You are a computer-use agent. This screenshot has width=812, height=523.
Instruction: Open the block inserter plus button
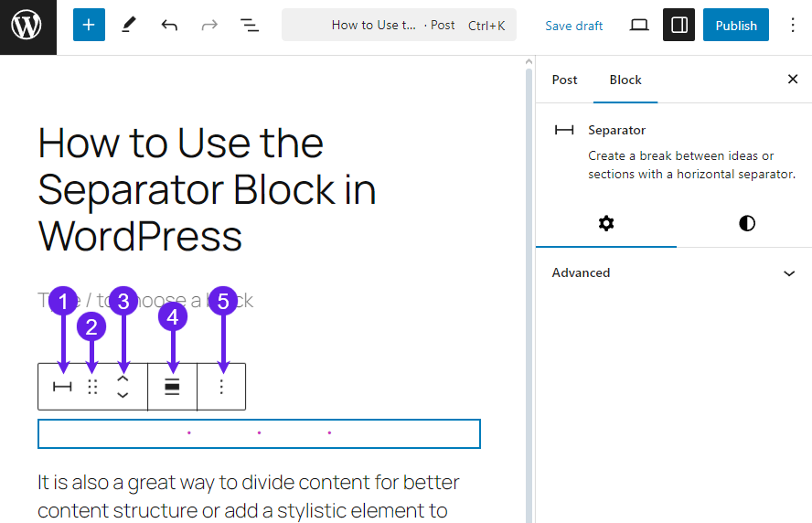point(89,25)
